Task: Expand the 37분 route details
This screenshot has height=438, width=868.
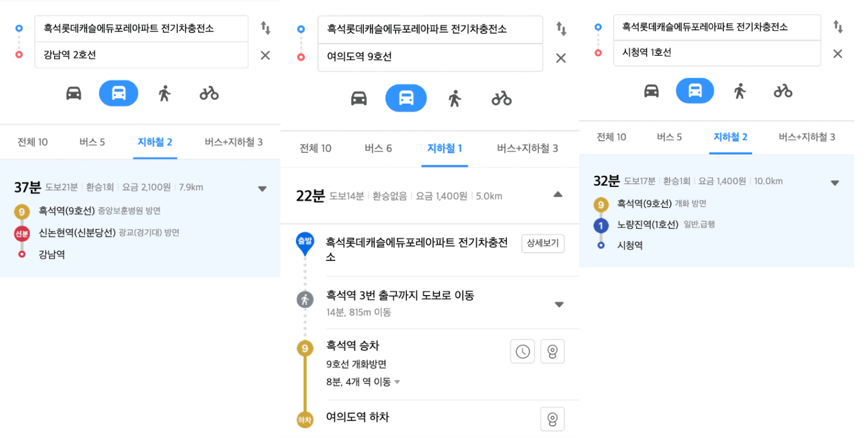Action: [x=262, y=189]
